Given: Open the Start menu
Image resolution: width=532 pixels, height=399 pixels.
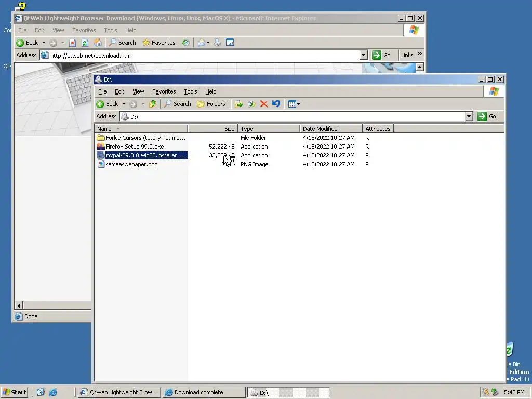Looking at the screenshot, I should (x=14, y=392).
